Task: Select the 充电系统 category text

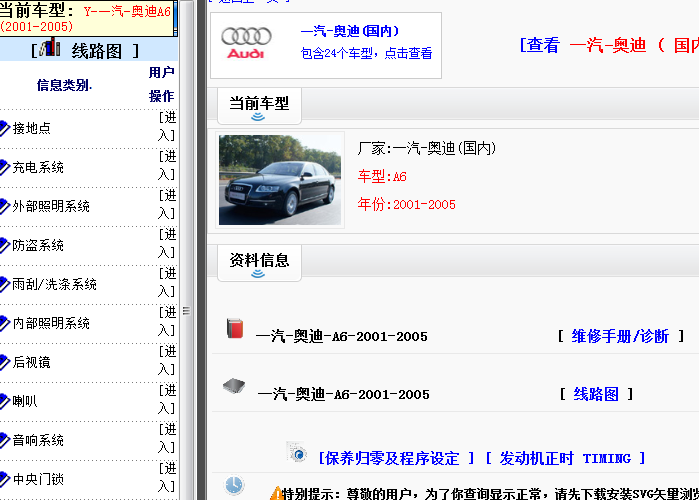Action: (x=38, y=167)
